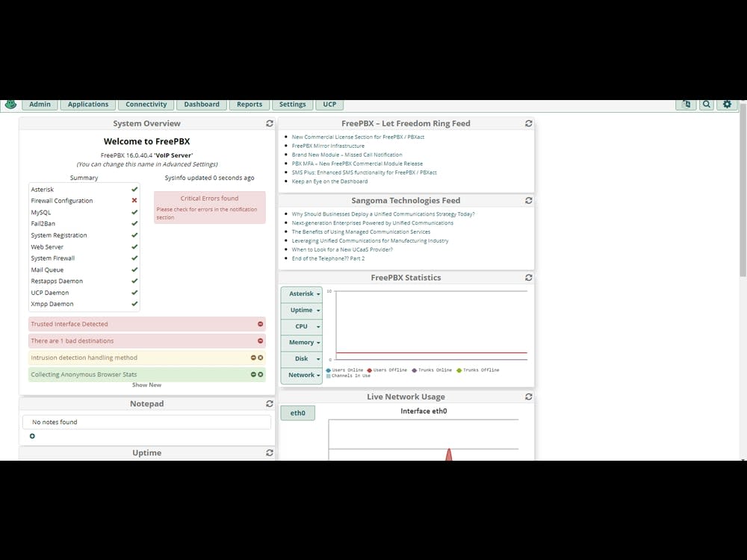This screenshot has height=560, width=747.
Task: Refresh the System Overview panel
Action: pyautogui.click(x=270, y=123)
